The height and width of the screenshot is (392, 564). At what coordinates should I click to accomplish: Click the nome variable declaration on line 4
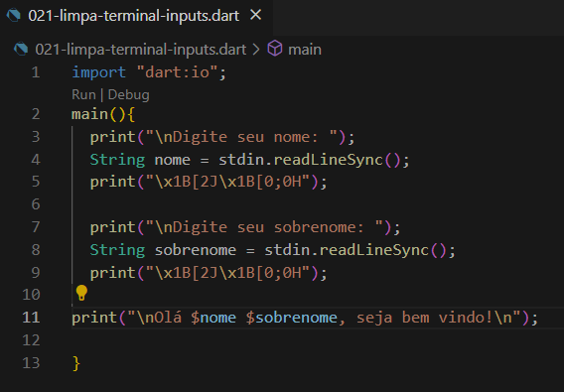(173, 160)
